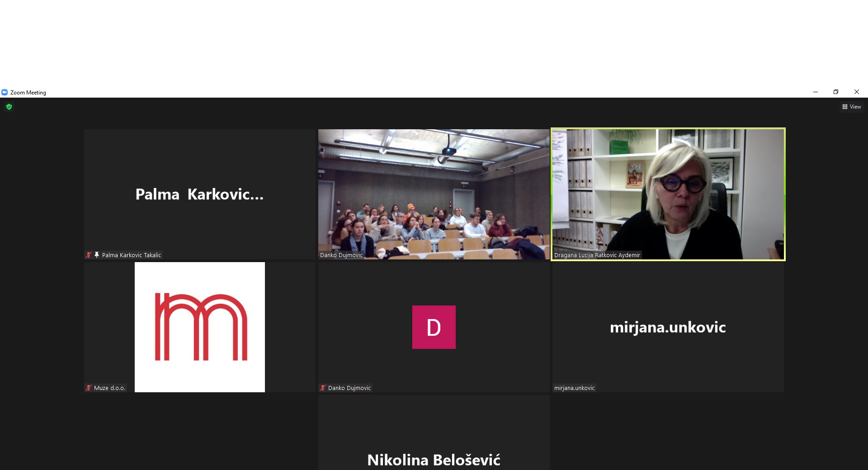This screenshot has height=470, width=868.
Task: Open the View layout menu
Action: 851,107
